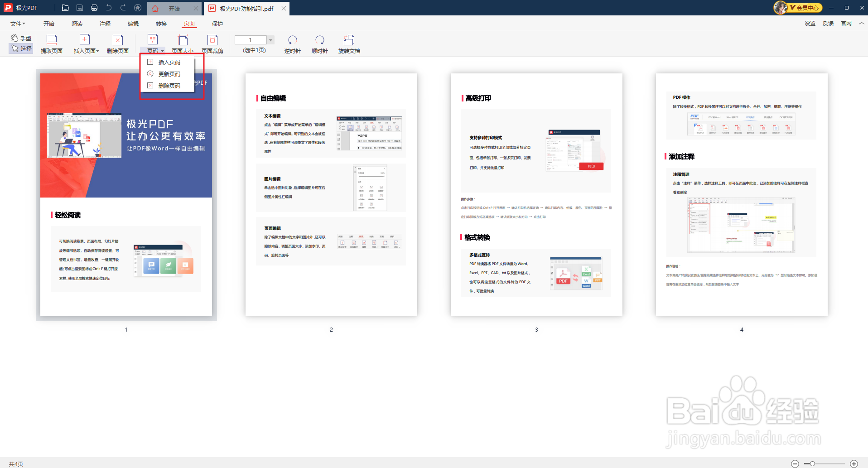Visit 官网 official website

(x=846, y=24)
